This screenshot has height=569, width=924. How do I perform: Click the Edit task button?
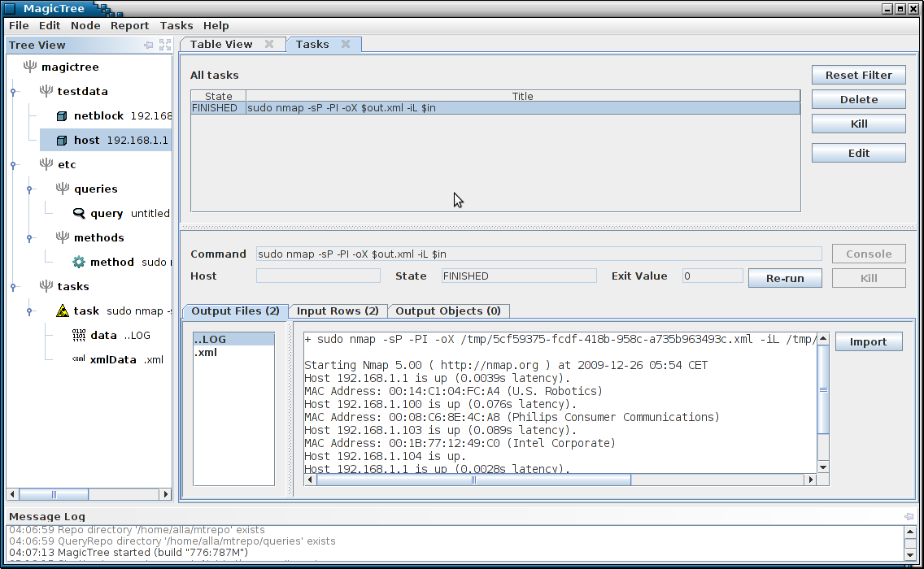(x=859, y=153)
